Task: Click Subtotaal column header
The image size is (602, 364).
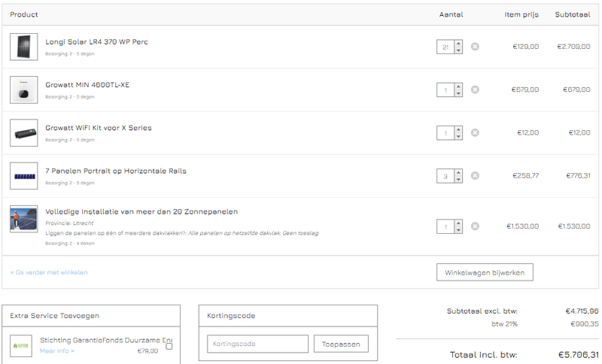Action: coord(573,14)
